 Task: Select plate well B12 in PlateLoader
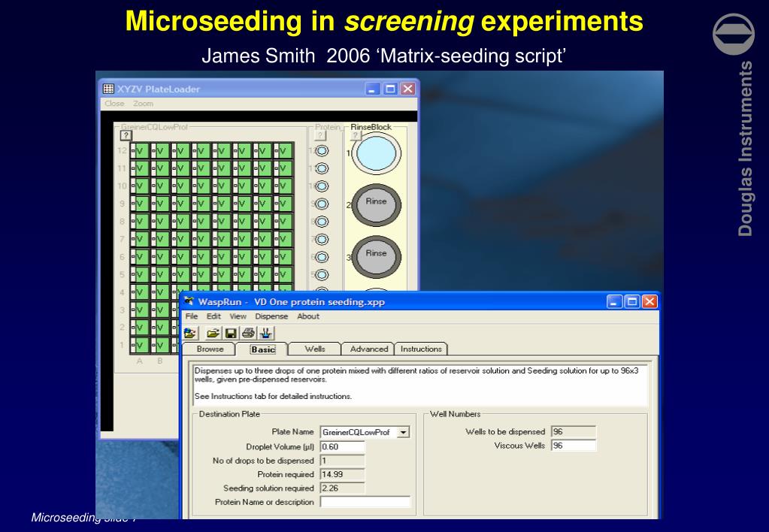pyautogui.click(x=160, y=151)
